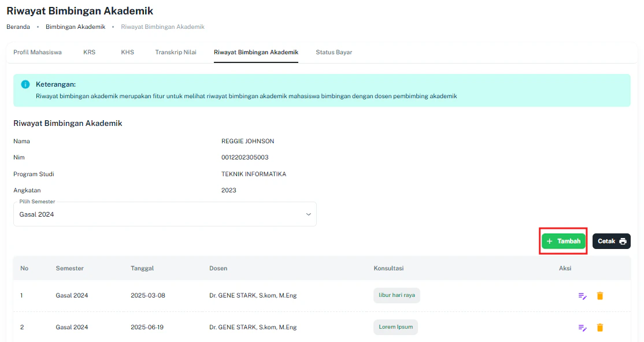Screen dimensions: 644x342
Task: Click the Dosen column header
Action: (x=218, y=268)
